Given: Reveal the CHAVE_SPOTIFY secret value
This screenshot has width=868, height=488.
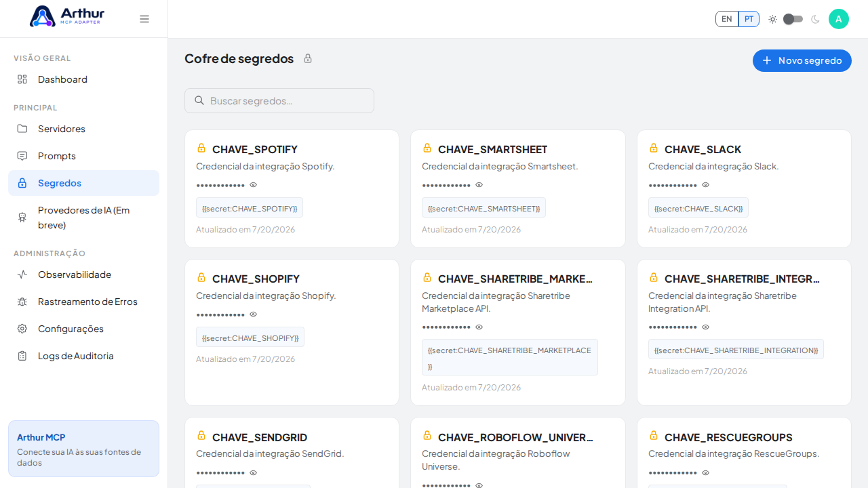Looking at the screenshot, I should pyautogui.click(x=254, y=185).
